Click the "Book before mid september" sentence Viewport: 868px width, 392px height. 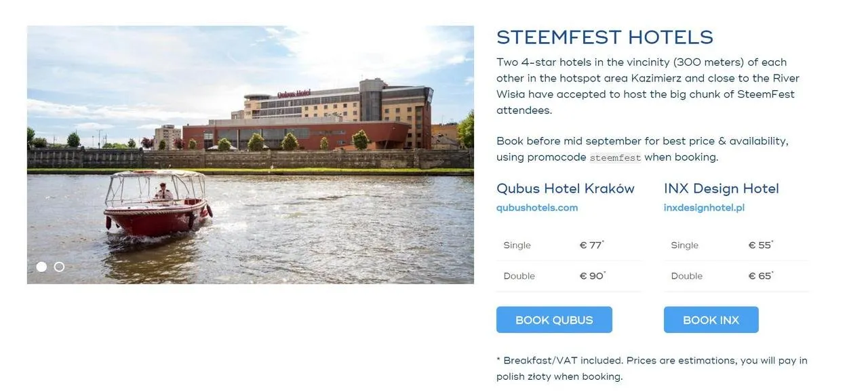pos(642,141)
